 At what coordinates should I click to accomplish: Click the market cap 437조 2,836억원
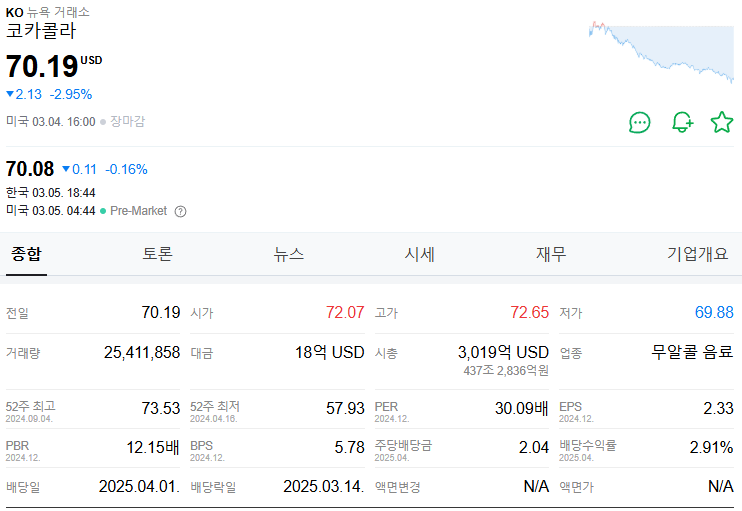[x=506, y=370]
